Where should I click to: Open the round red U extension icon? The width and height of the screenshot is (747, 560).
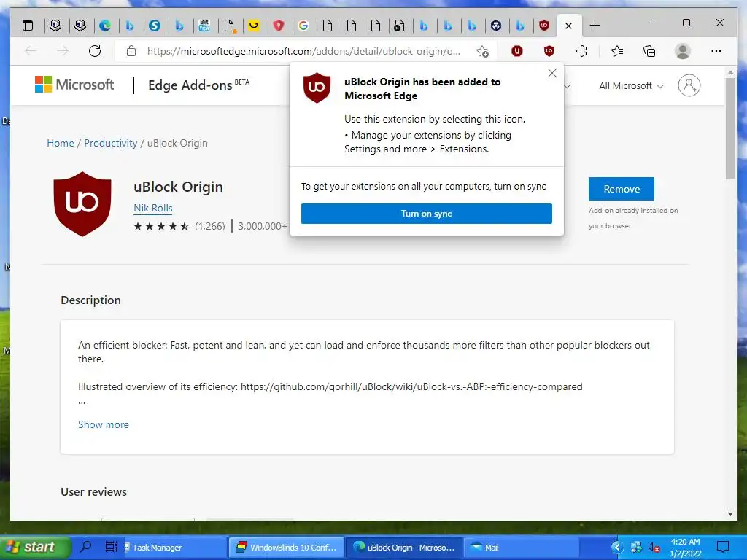point(517,51)
